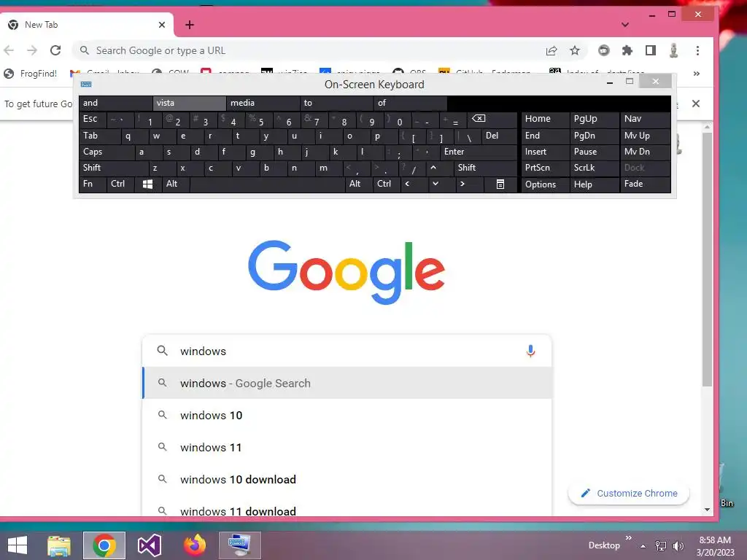Click the context menu key on On-Screen Keyboard
This screenshot has height=560, width=747.
pyautogui.click(x=500, y=184)
